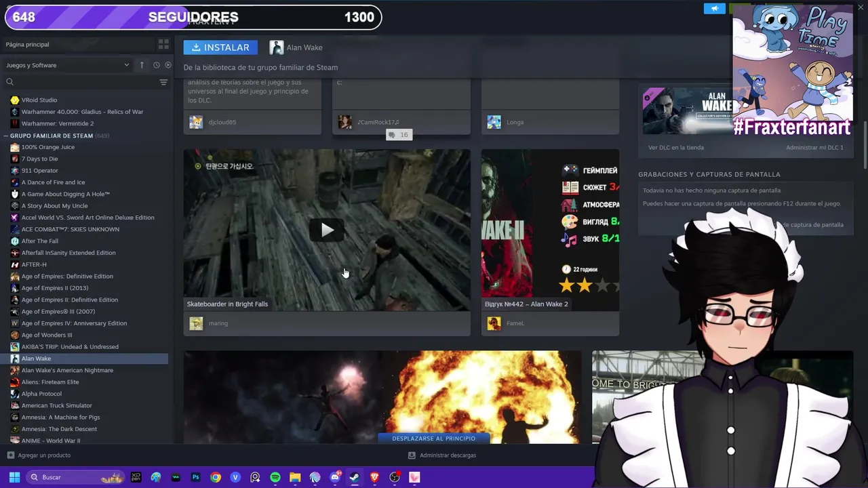Select AKIBA'S TRIP: Undead & Undressed

pyautogui.click(x=70, y=347)
